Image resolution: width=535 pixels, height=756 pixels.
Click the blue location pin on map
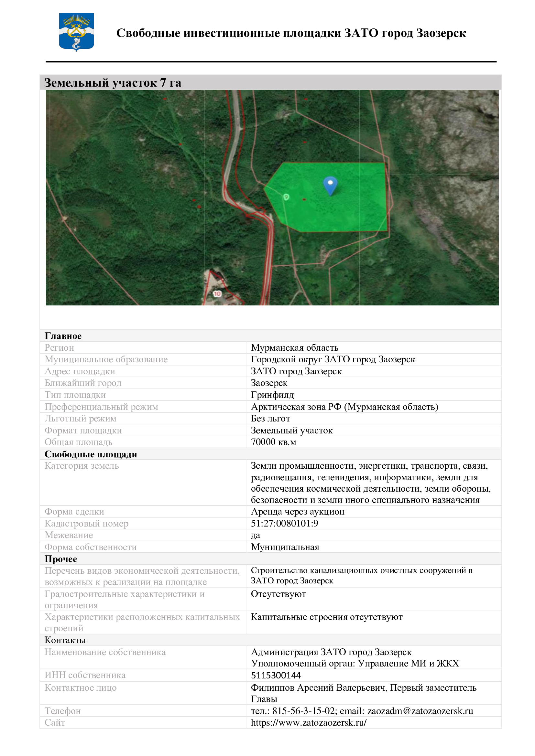[x=330, y=185]
